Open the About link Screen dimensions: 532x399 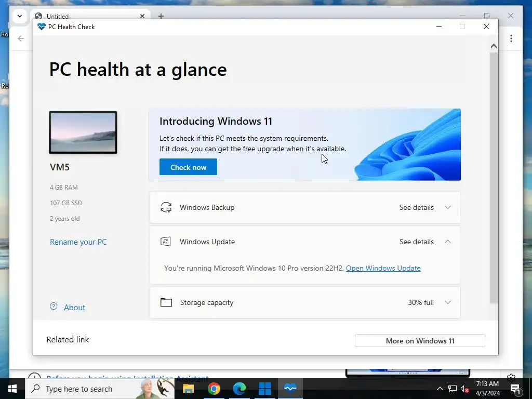(x=74, y=308)
